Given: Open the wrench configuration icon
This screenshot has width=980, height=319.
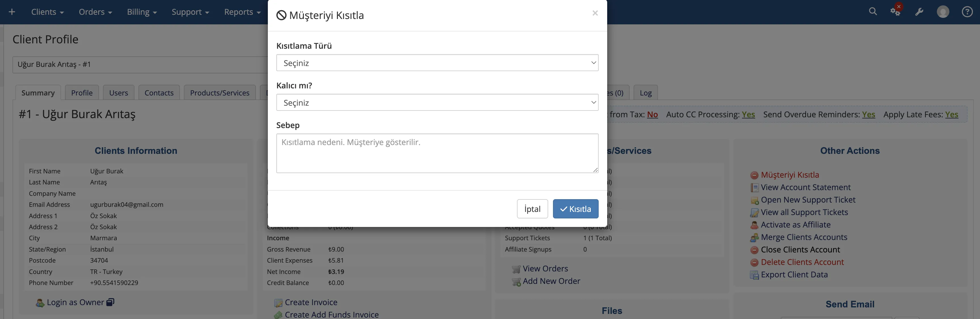Looking at the screenshot, I should pyautogui.click(x=919, y=12).
